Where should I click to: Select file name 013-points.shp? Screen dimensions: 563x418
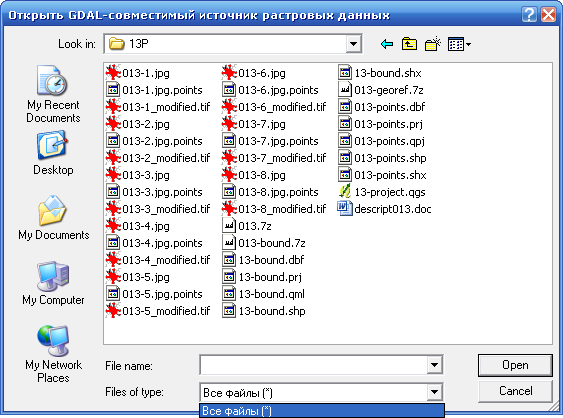[390, 158]
